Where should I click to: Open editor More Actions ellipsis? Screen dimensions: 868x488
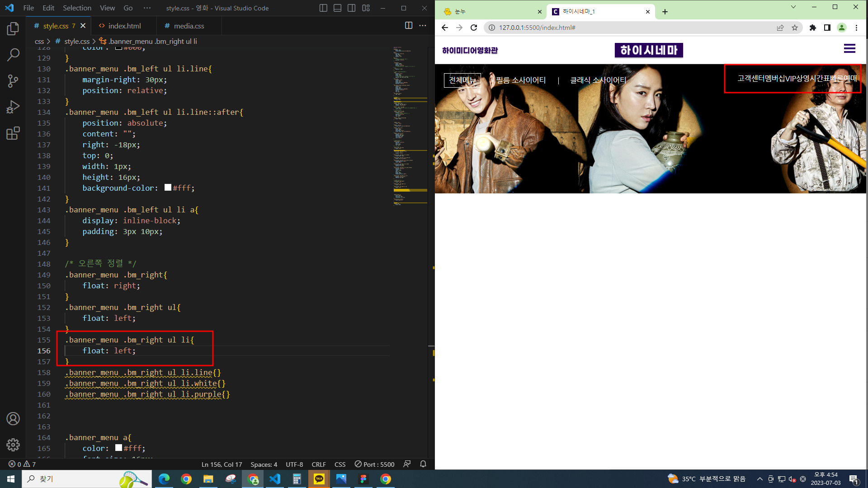(x=423, y=26)
